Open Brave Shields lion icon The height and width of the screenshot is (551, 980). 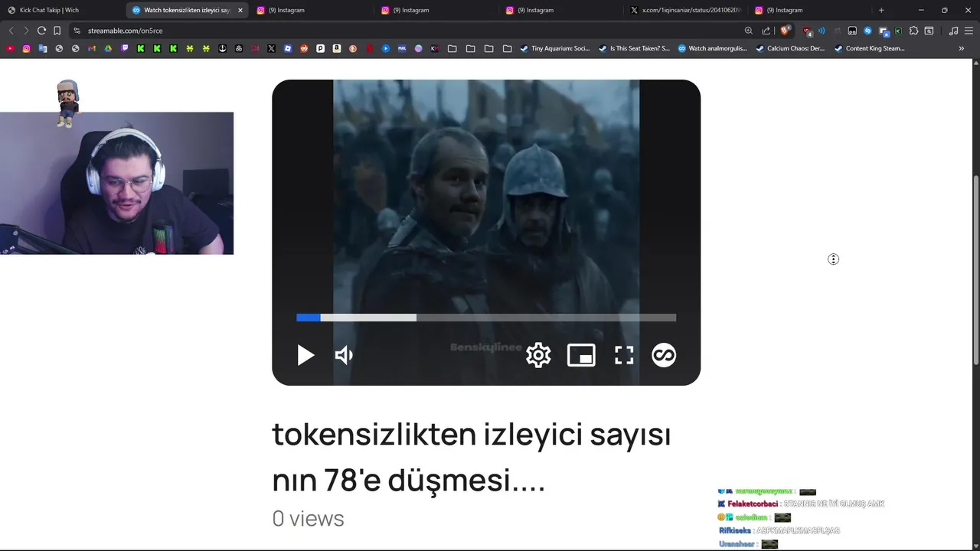785,31
